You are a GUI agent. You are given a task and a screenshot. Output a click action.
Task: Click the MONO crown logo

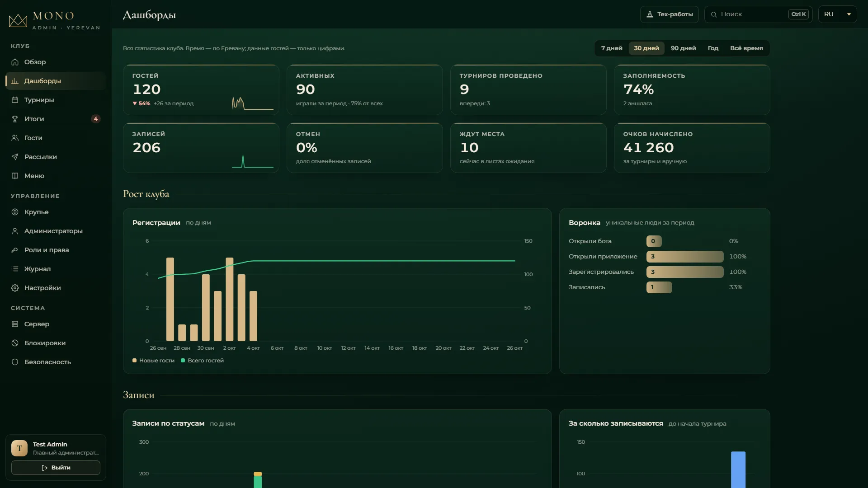[18, 20]
